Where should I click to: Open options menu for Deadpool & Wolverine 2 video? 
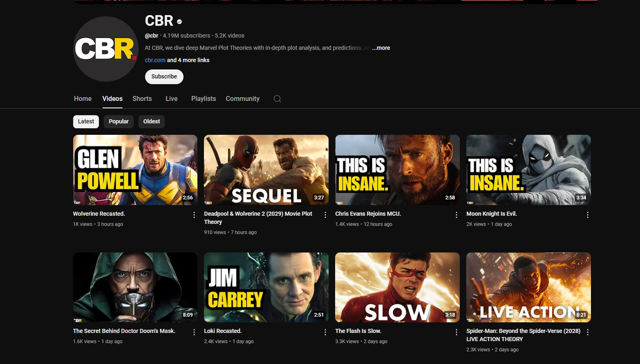coord(325,215)
